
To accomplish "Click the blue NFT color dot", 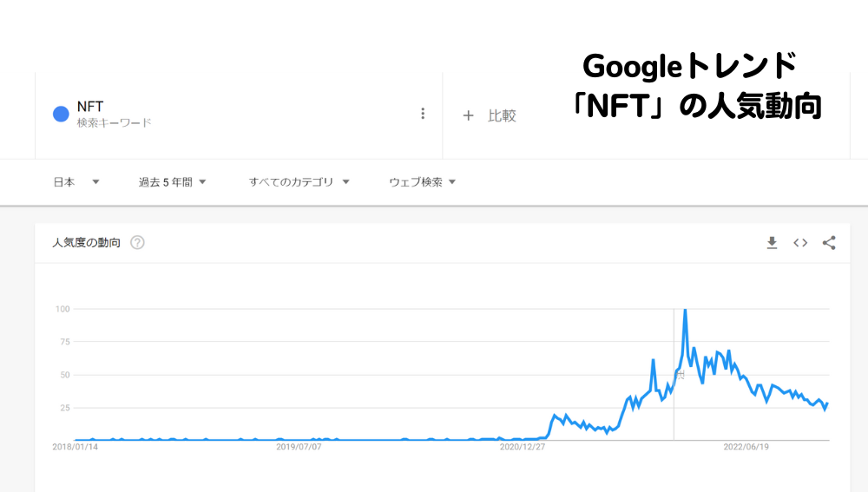I will [61, 114].
